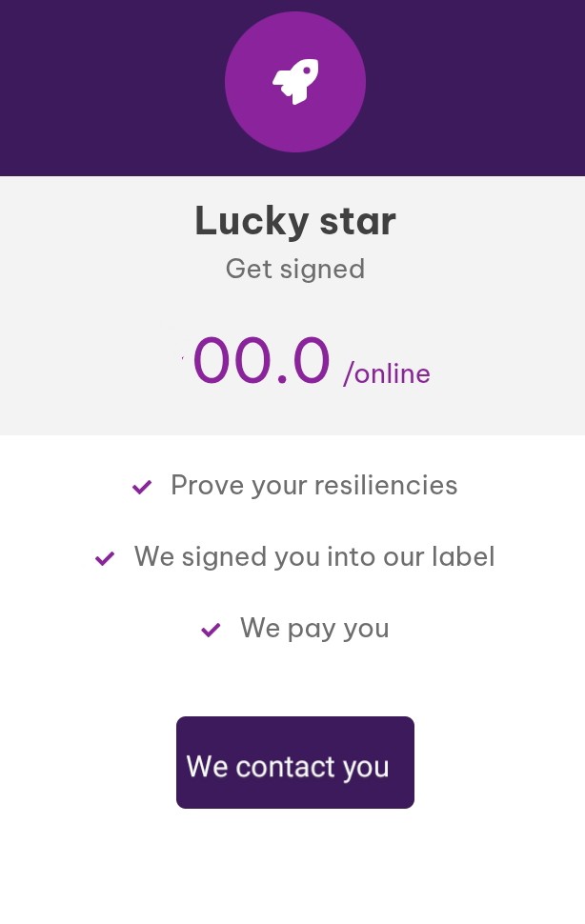
Task: Click the word star in the heading
Action: tap(357, 221)
